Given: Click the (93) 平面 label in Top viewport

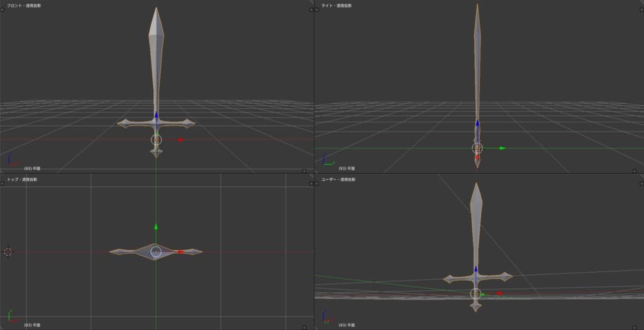Looking at the screenshot, I should pos(32,325).
